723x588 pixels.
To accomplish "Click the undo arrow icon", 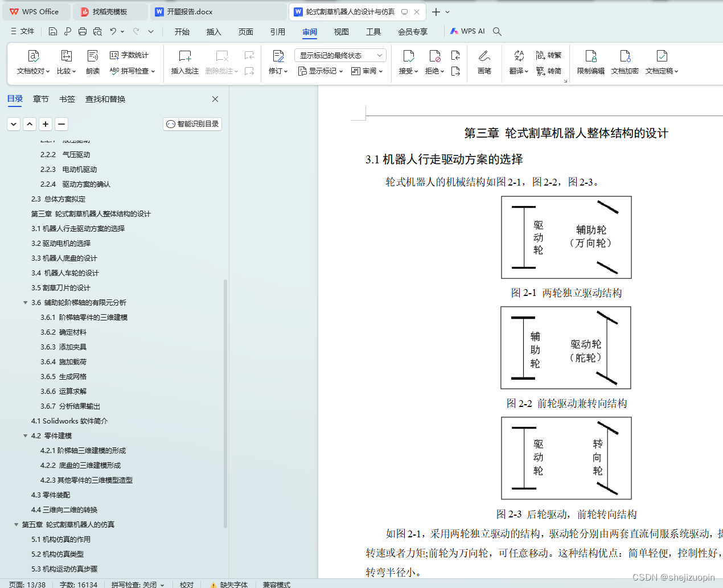I will pos(113,31).
